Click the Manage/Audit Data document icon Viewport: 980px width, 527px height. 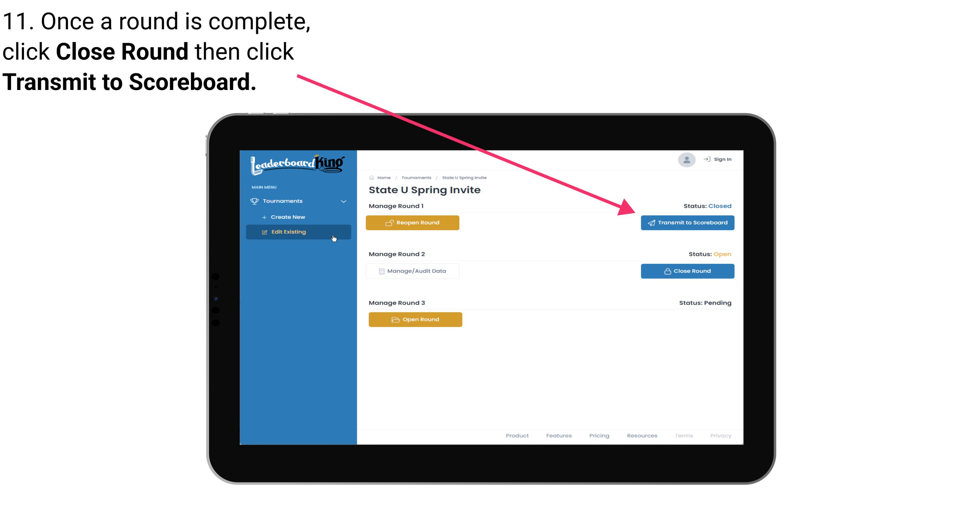click(x=380, y=271)
